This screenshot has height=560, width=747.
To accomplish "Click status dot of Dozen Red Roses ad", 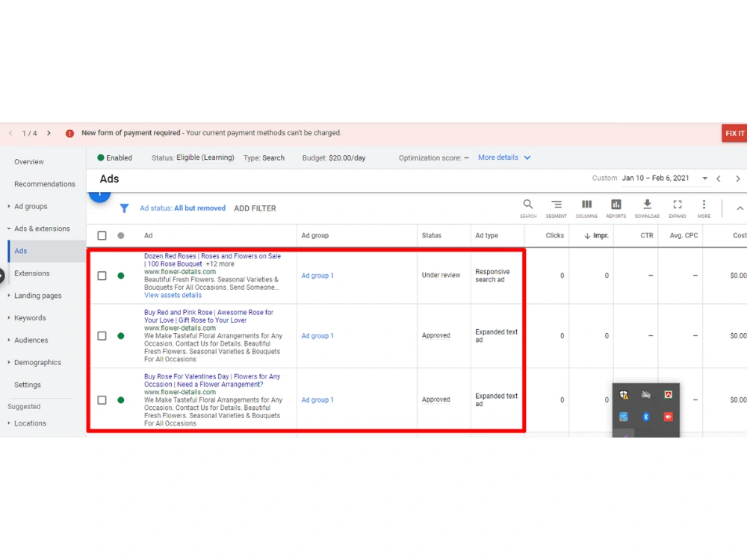I will coord(121,276).
